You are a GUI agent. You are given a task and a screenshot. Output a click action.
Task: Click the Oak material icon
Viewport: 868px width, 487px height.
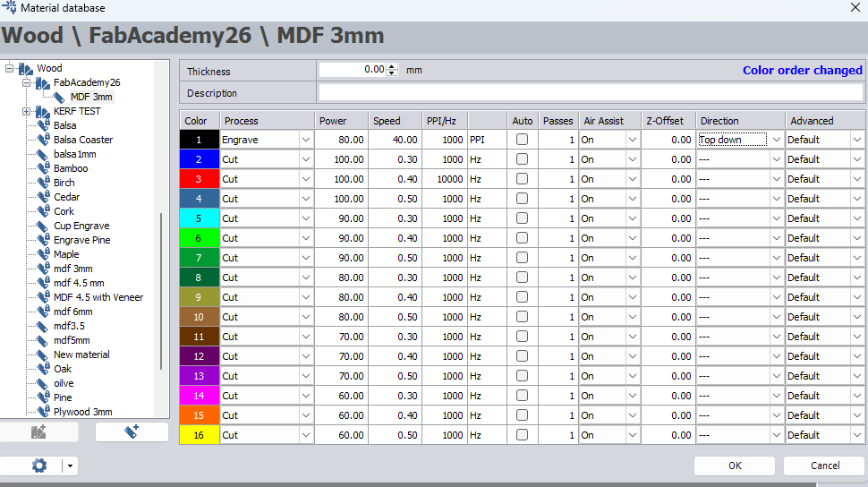click(x=43, y=369)
